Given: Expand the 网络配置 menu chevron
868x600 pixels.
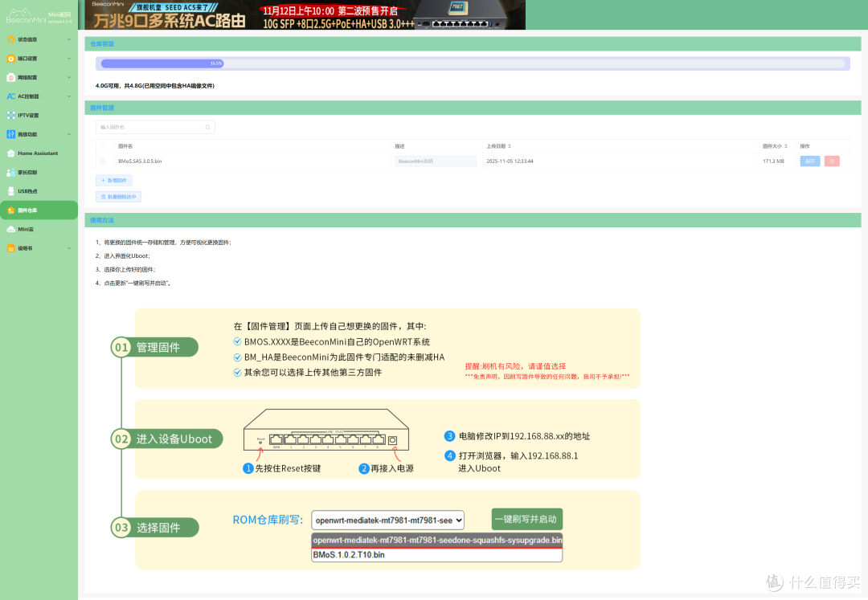Looking at the screenshot, I should click(69, 77).
